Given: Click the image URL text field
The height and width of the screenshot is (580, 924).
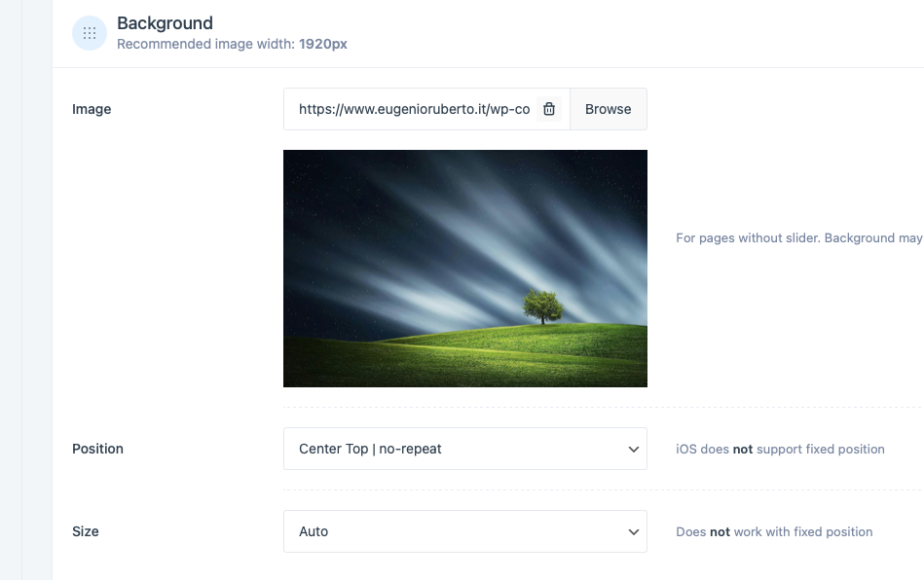Looking at the screenshot, I should (414, 109).
